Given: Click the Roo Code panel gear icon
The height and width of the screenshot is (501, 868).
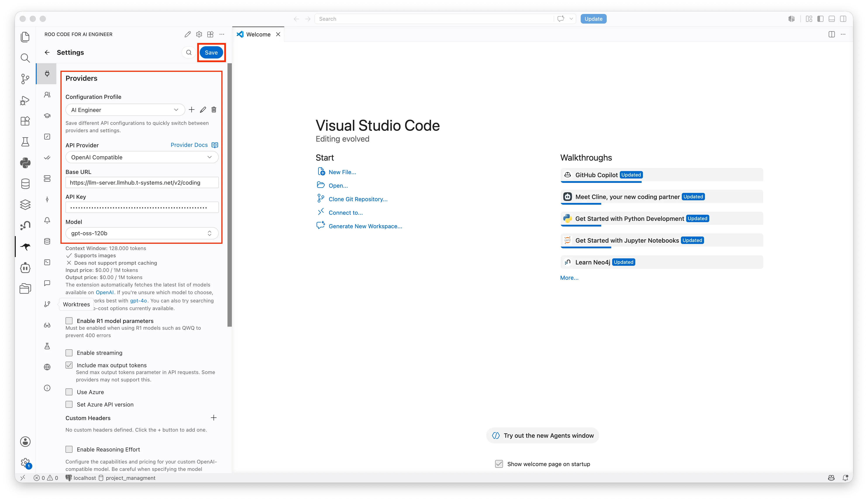Looking at the screenshot, I should coord(199,34).
